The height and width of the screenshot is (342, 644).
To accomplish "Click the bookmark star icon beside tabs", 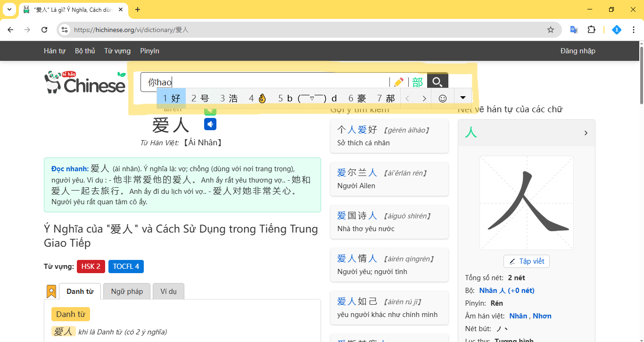I will 51,292.
